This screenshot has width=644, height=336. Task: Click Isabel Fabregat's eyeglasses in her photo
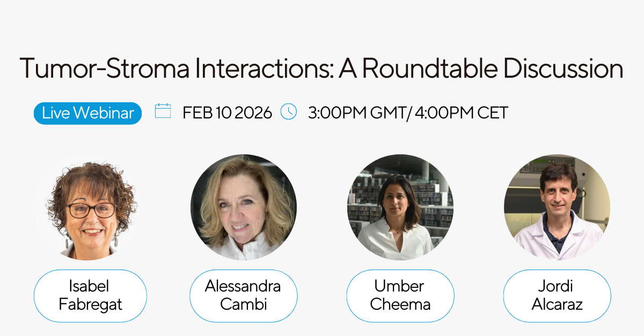point(91,210)
